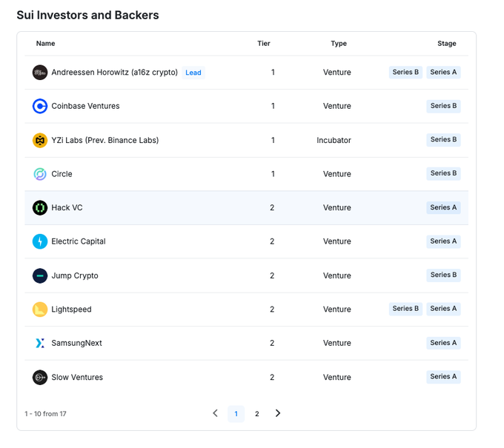Viewport: 504px width, 448px height.
Task: Open Coinbase Ventures investor page
Action: pos(85,106)
